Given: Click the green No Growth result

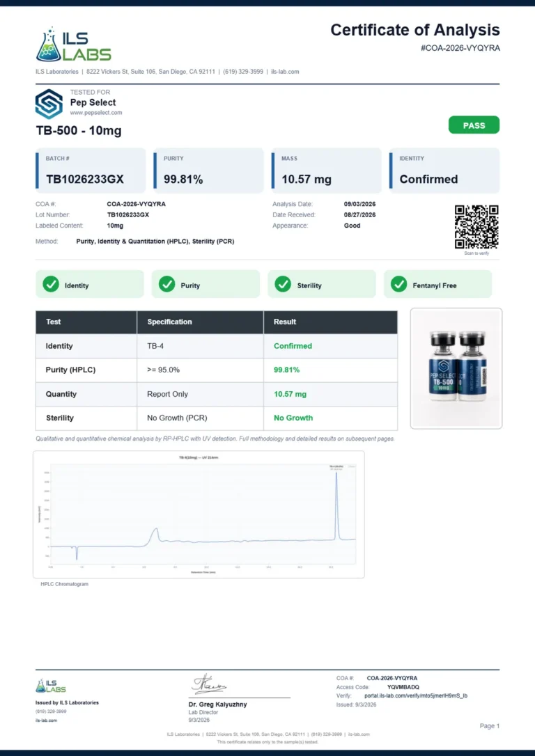Looking at the screenshot, I should pos(293,418).
